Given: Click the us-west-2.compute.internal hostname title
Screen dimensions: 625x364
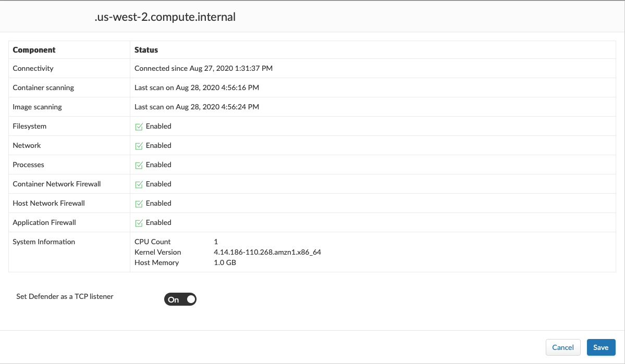Looking at the screenshot, I should (x=165, y=17).
